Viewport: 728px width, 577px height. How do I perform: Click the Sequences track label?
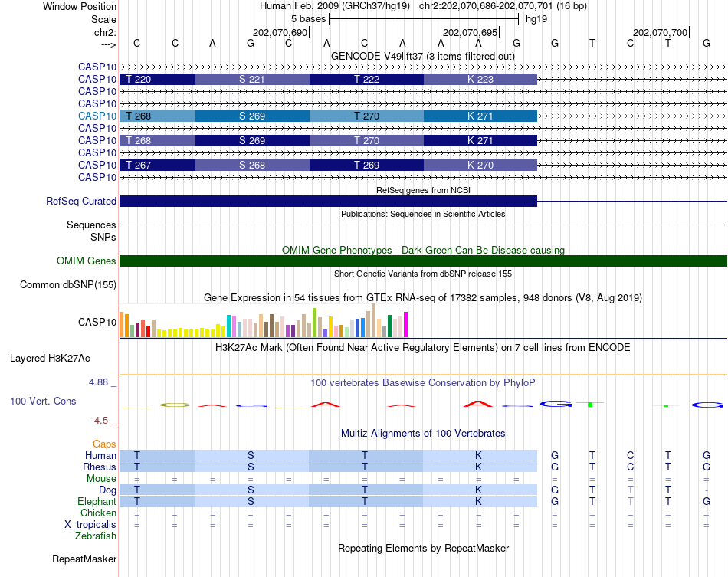pyautogui.click(x=91, y=225)
